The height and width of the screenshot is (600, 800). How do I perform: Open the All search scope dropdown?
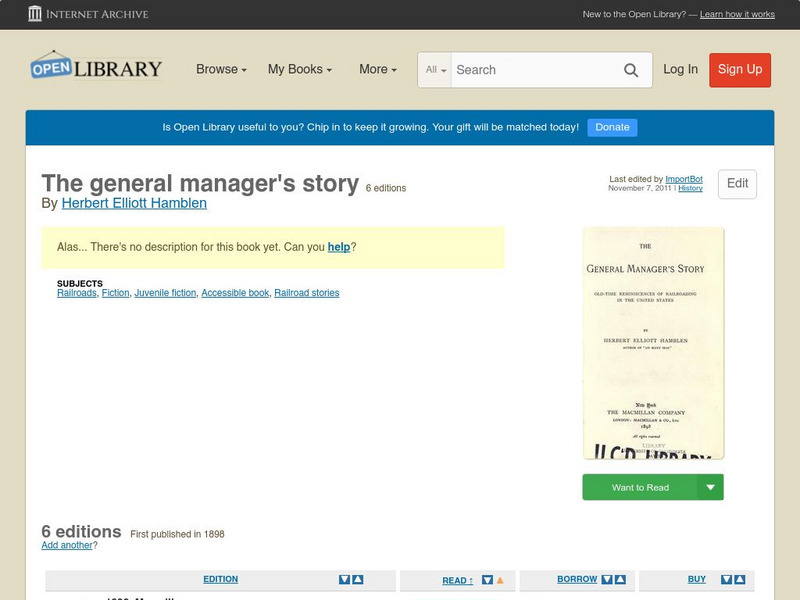click(436, 70)
